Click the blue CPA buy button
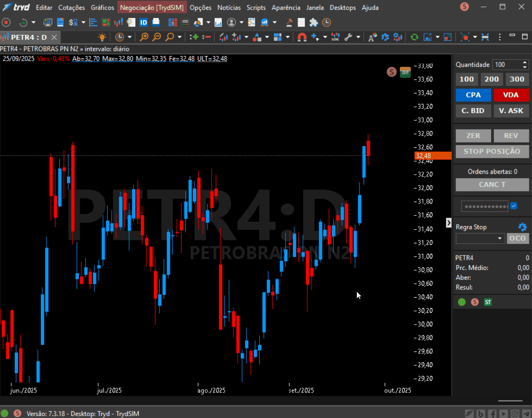 (x=473, y=95)
